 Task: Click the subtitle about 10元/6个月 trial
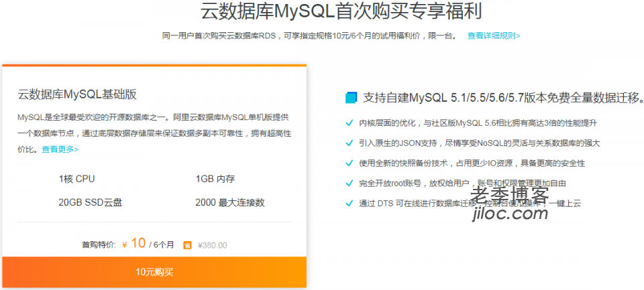pos(309,35)
